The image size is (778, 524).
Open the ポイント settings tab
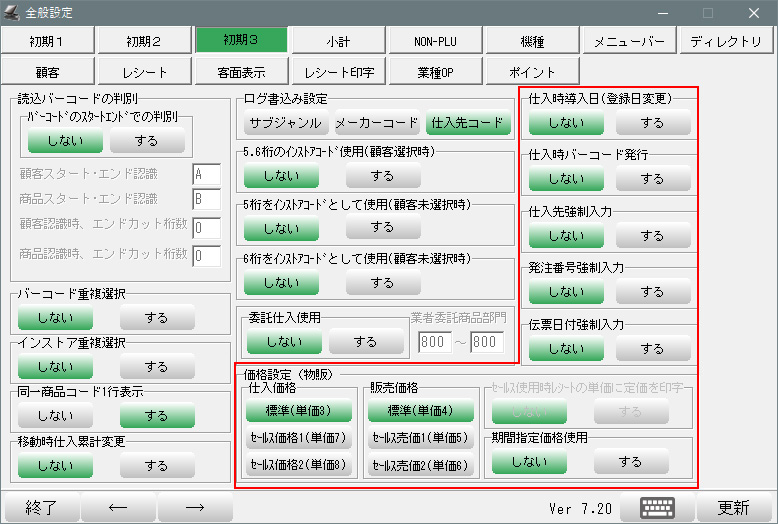(532, 73)
